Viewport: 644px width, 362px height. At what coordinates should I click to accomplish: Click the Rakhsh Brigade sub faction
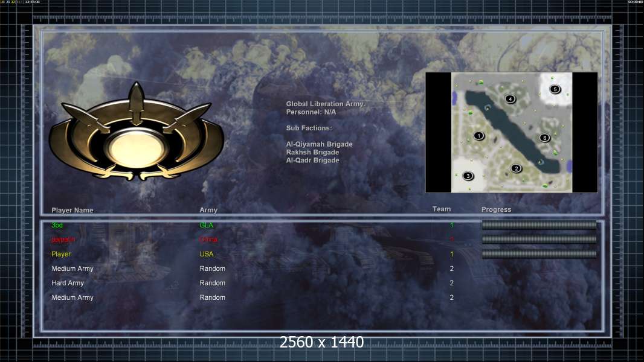tap(312, 152)
